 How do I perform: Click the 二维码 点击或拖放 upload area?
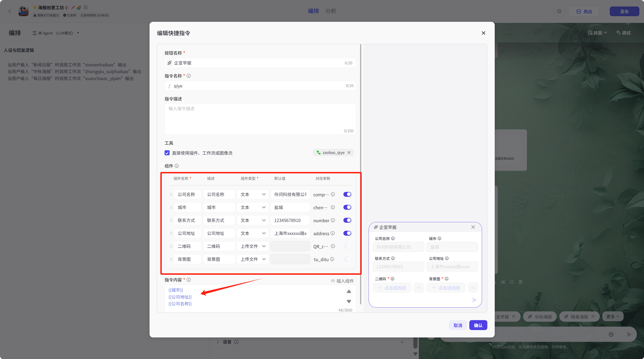tap(392, 288)
